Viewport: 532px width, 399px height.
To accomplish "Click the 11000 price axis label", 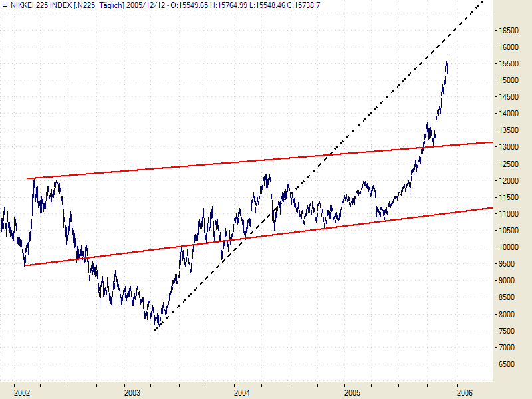I will [509, 214].
